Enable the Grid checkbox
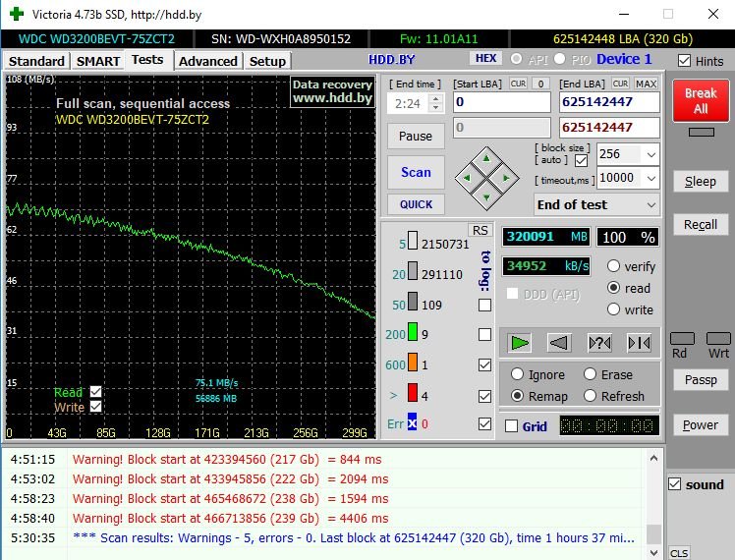735x560 pixels. tap(511, 426)
